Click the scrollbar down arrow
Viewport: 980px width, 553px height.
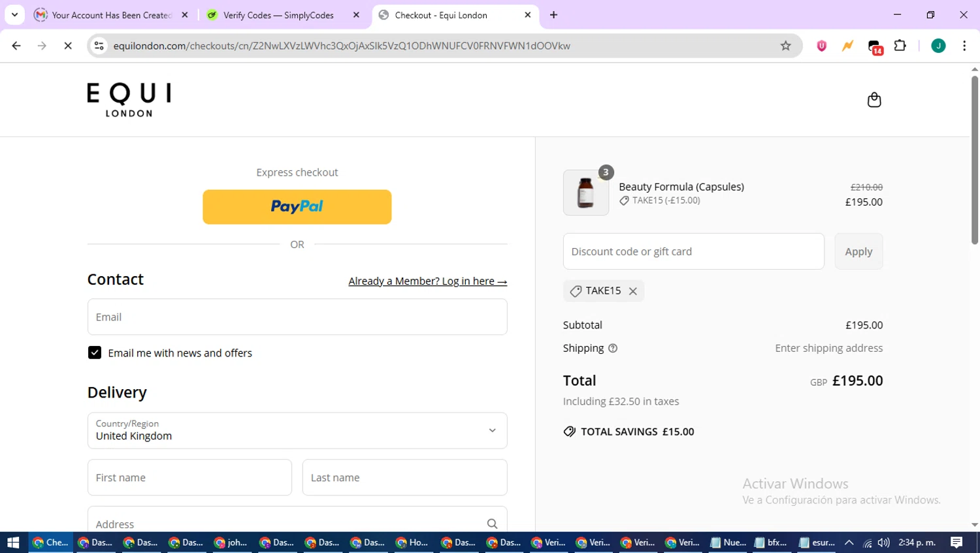coord(975,525)
